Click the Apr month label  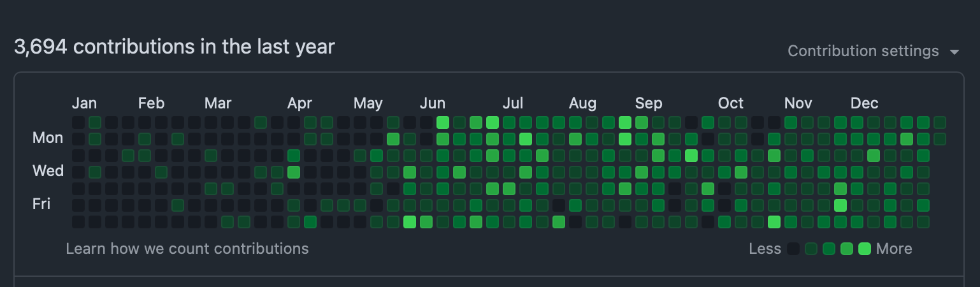299,103
